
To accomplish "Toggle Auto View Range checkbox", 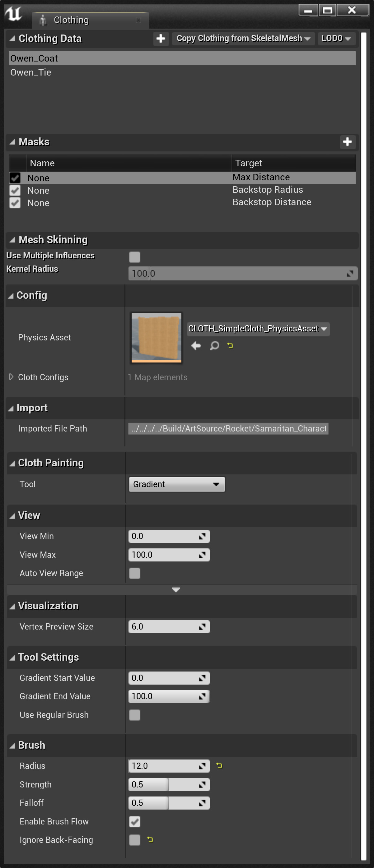I will [134, 573].
